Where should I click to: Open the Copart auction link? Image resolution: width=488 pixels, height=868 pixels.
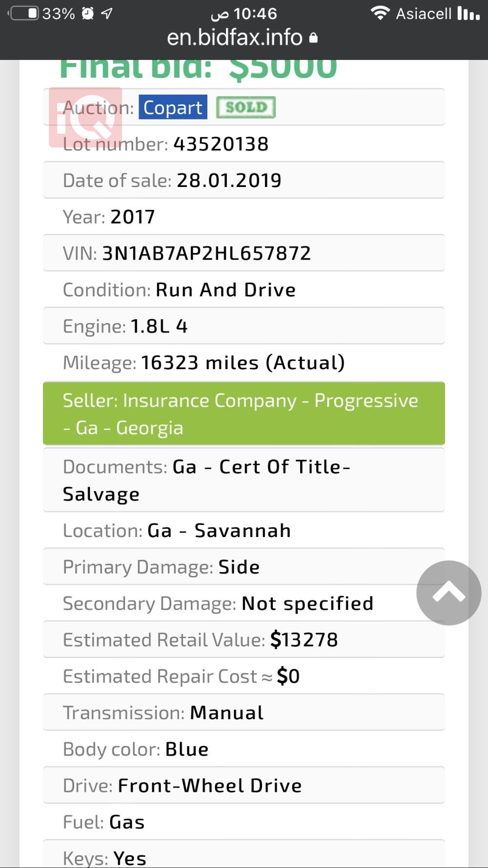pos(173,107)
